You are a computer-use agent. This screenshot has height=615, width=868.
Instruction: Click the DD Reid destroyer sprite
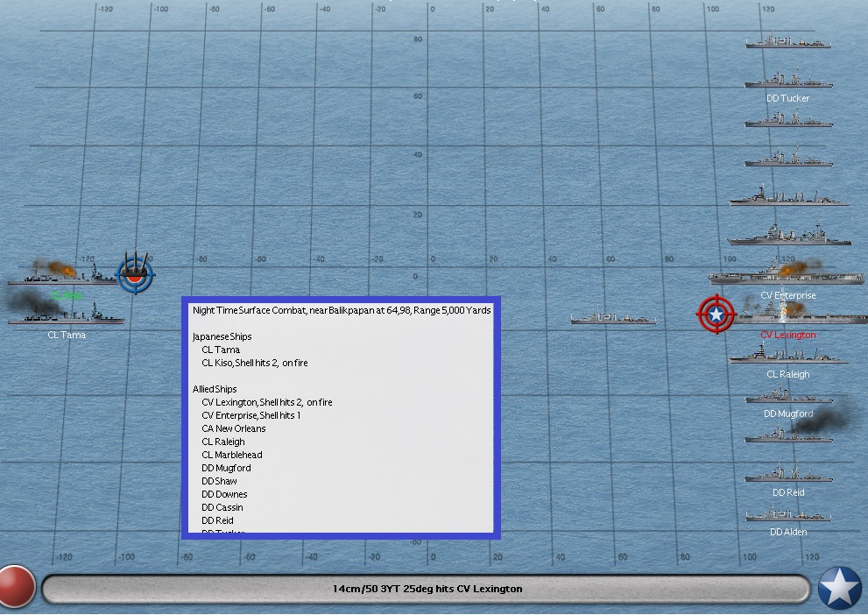point(788,475)
